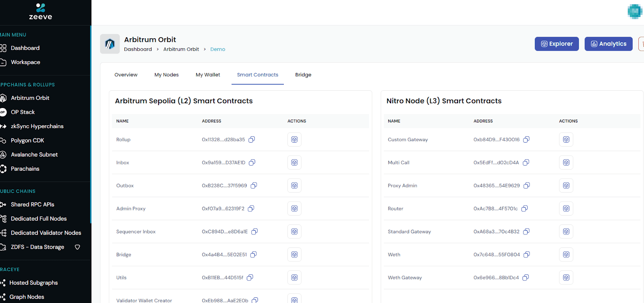Go to Dashboard in the breadcrumb
The image size is (644, 303).
point(138,49)
